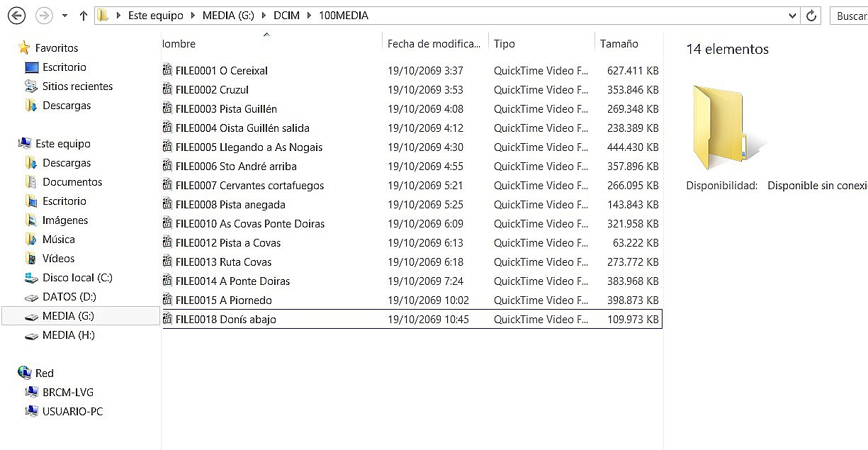
Task: Click video icon of FILE0004 Oista Guillén salida
Action: tap(168, 128)
